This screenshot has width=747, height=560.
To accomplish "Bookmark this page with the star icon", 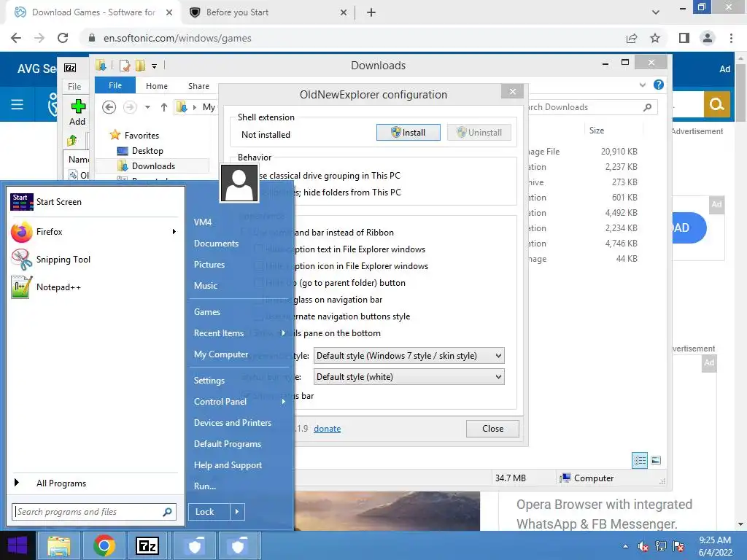I will [655, 38].
